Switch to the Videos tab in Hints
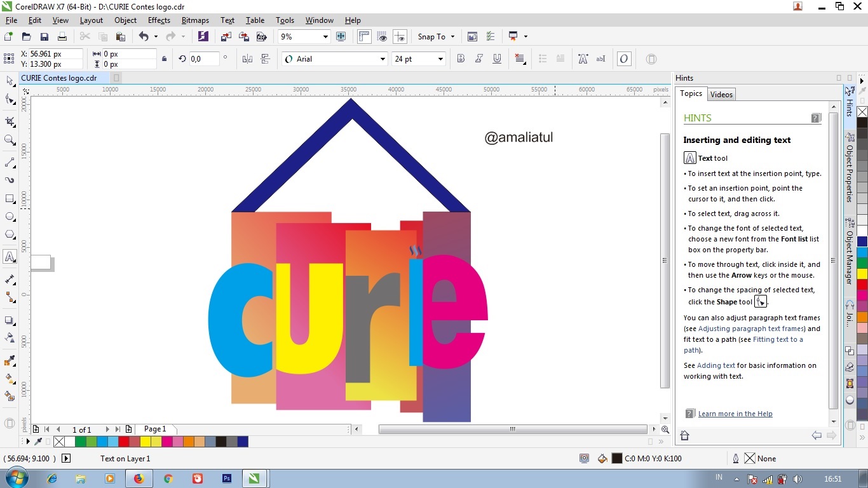This screenshot has height=488, width=868. [721, 95]
